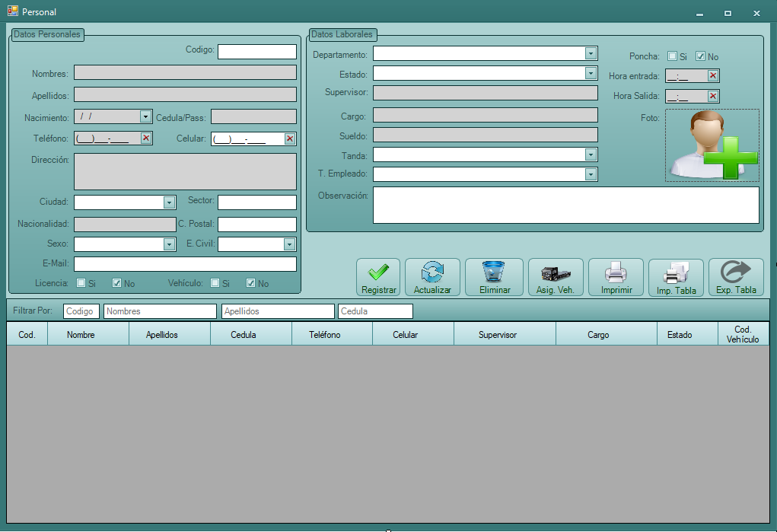The height and width of the screenshot is (532, 777).
Task: Click the Foto add-photo thumbnail
Action: tap(712, 145)
